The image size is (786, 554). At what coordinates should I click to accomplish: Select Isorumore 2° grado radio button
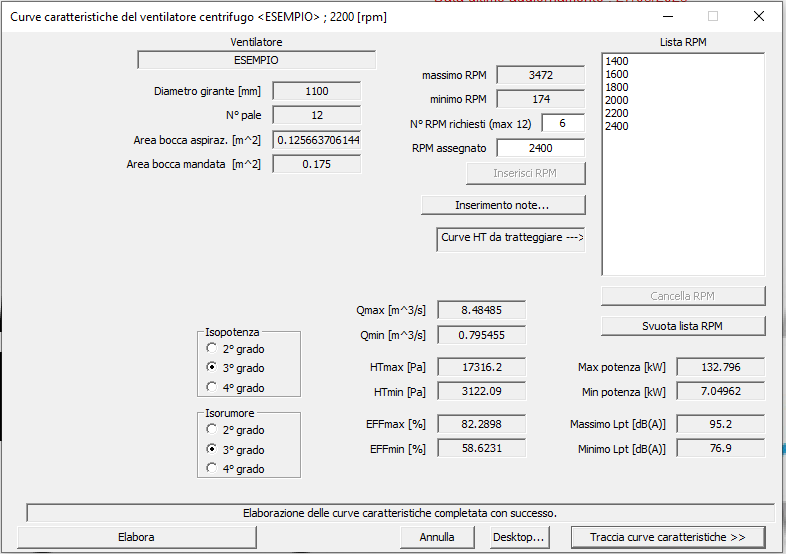pos(212,429)
